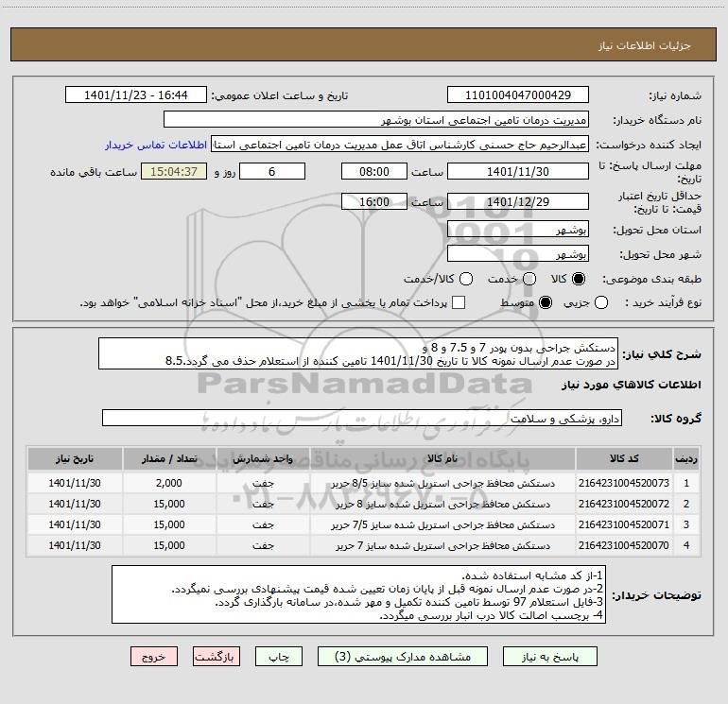Click the remaining time field 15:04:37
Image resolution: width=728 pixels, height=704 pixels.
[x=174, y=172]
